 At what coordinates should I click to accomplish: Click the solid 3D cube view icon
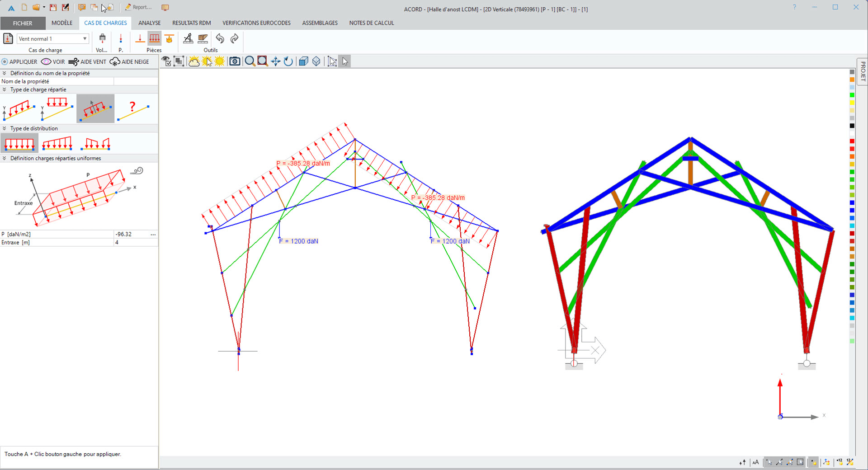pos(303,61)
